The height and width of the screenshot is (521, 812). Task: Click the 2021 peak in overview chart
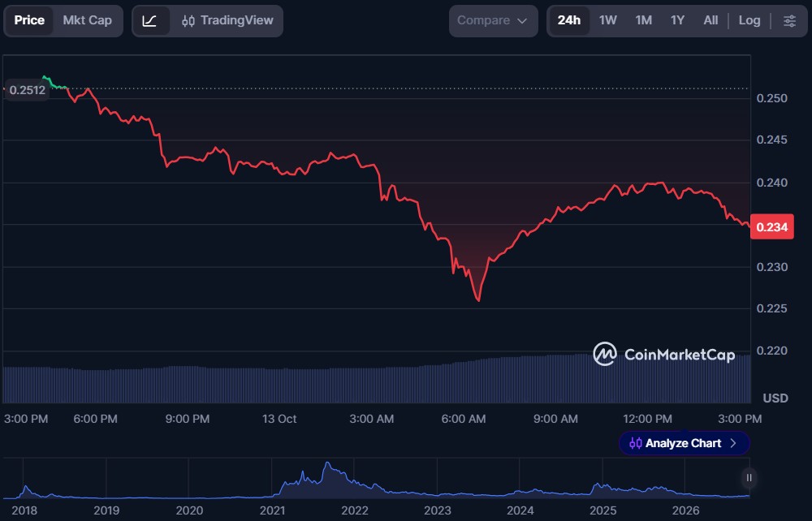327,463
